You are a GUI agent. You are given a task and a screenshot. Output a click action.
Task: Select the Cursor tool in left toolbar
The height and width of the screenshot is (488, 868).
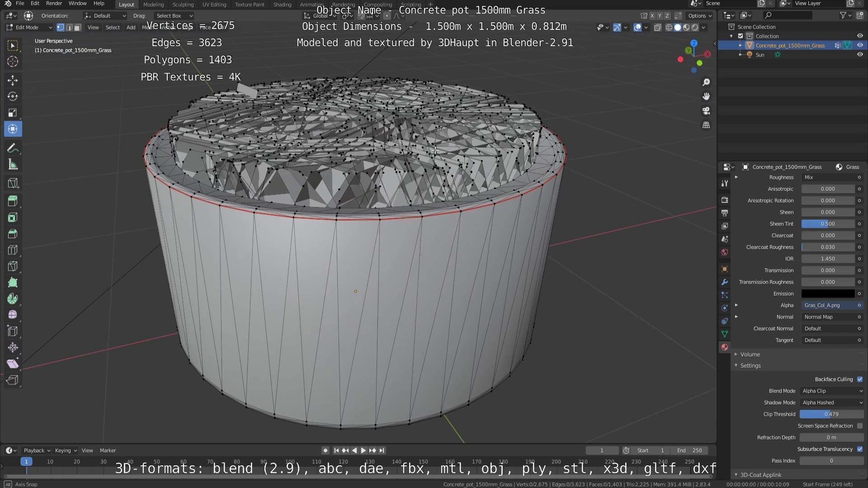13,61
